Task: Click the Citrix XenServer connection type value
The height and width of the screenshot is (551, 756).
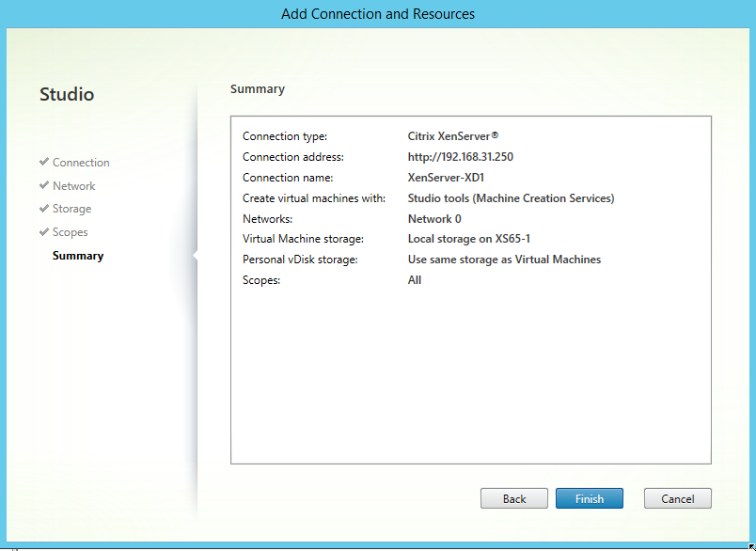Action: (x=453, y=136)
